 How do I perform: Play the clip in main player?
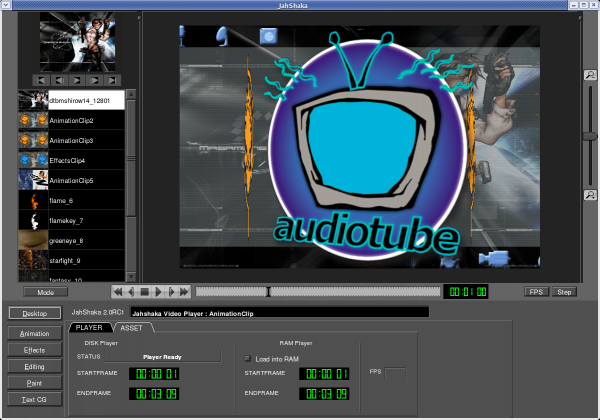[x=158, y=292]
